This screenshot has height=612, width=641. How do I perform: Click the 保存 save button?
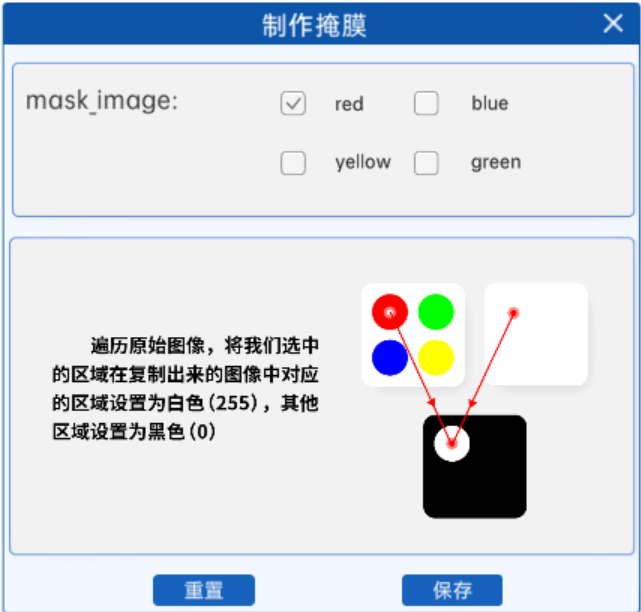click(x=452, y=590)
